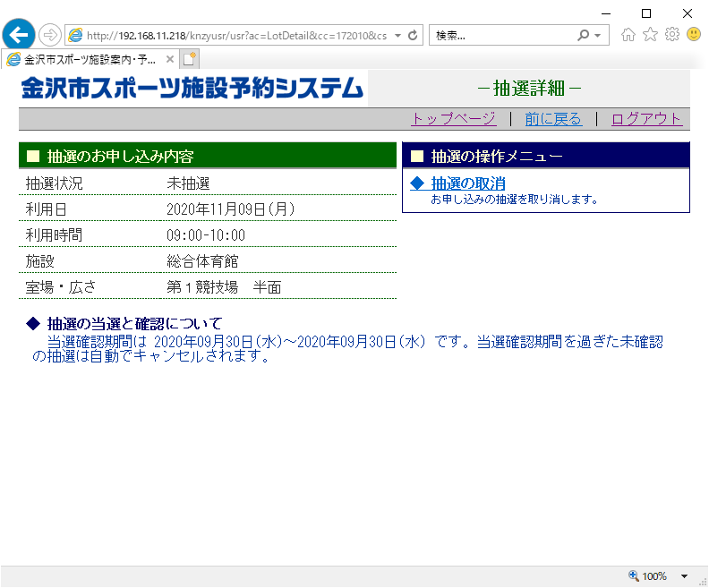Click the 抽選状況 row label
The image size is (709, 588).
55,183
